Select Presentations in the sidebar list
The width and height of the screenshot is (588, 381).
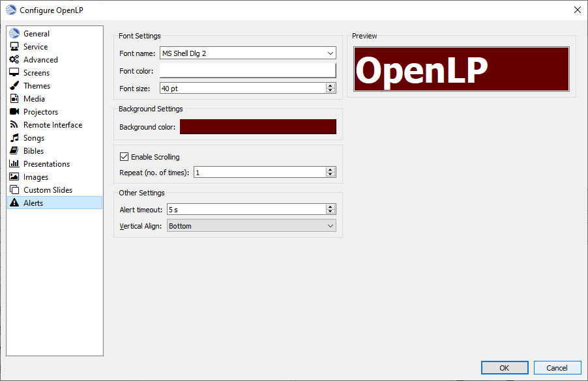coord(54,163)
